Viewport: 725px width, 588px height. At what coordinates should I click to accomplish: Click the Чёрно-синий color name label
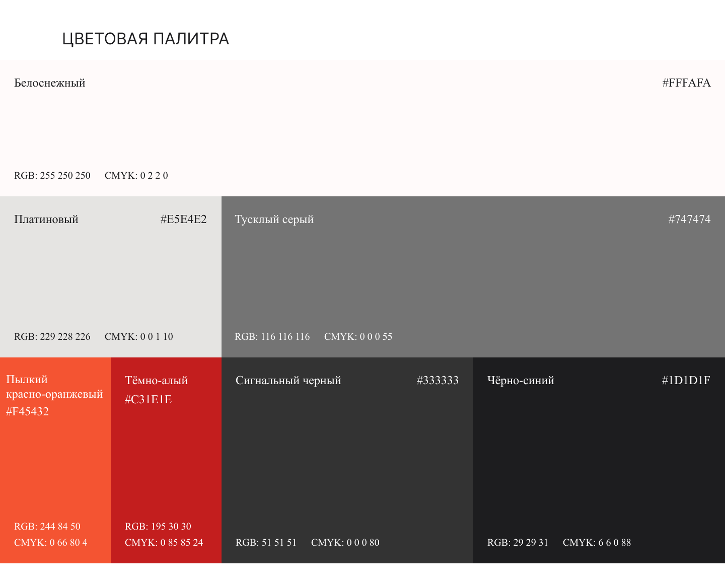(x=521, y=381)
